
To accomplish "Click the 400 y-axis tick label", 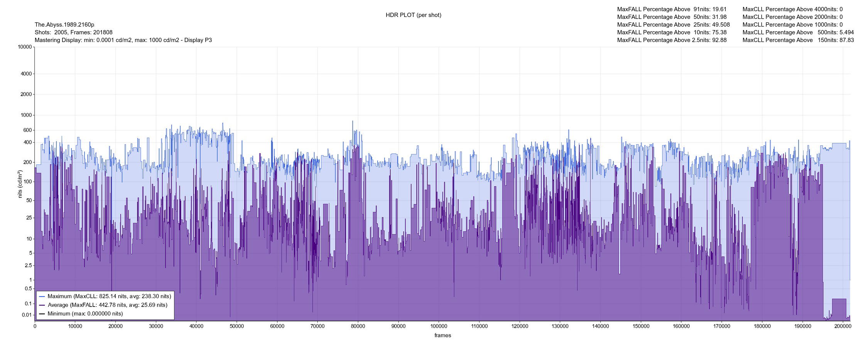I will pos(28,142).
